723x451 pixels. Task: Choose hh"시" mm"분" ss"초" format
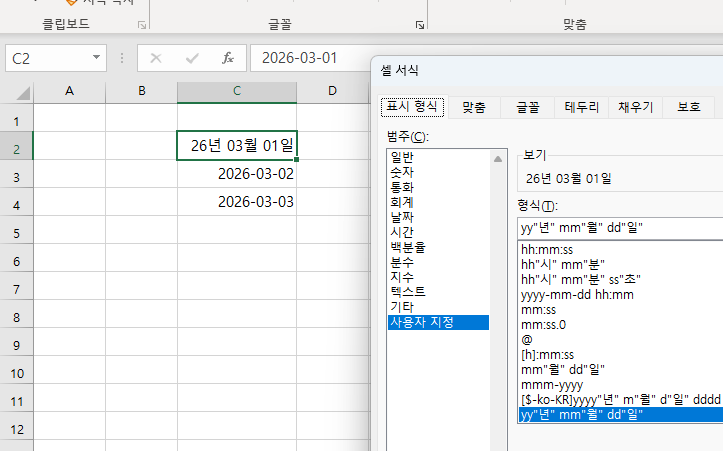pyautogui.click(x=620, y=279)
